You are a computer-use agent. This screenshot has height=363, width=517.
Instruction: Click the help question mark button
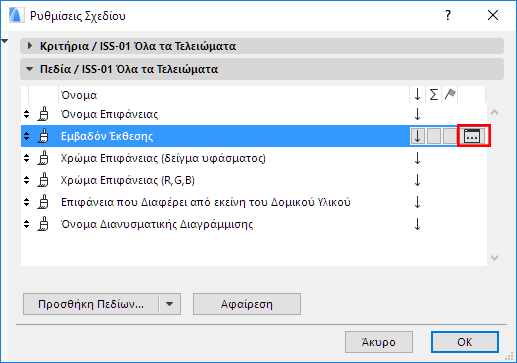pos(448,15)
